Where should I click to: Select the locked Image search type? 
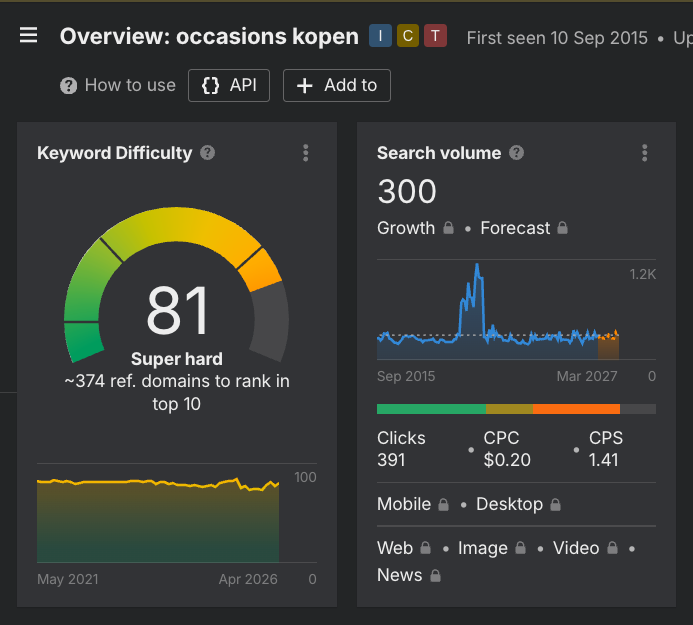pos(492,548)
